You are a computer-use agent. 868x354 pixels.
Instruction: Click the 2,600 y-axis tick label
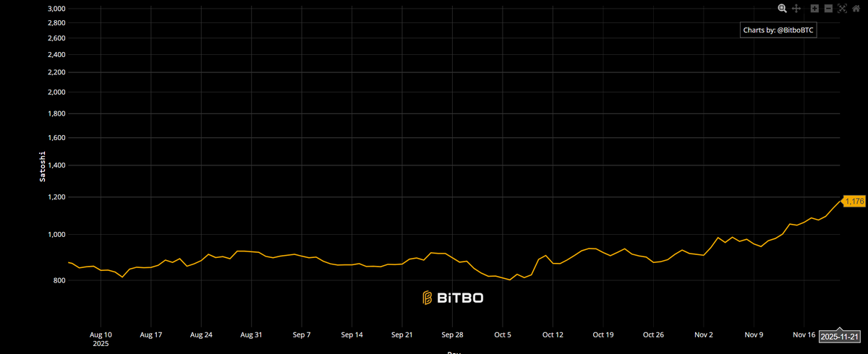point(56,38)
